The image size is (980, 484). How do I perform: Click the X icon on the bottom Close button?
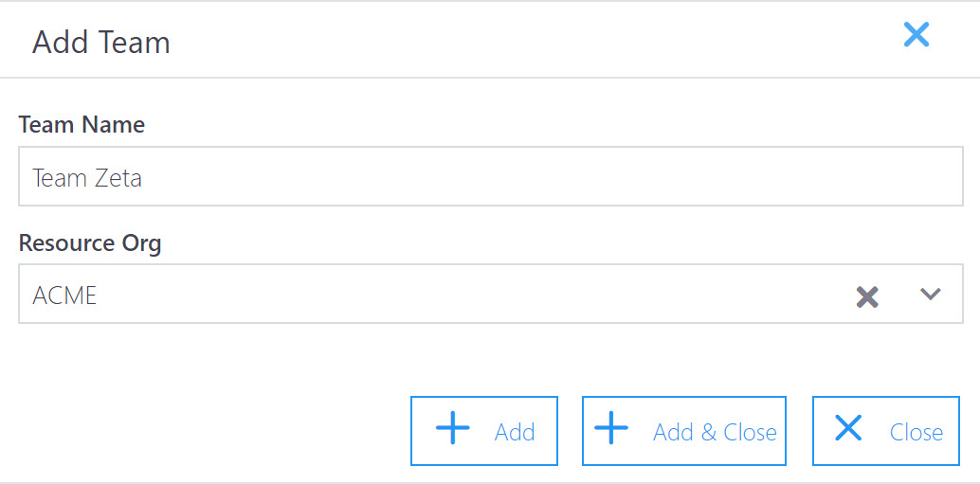(x=848, y=429)
